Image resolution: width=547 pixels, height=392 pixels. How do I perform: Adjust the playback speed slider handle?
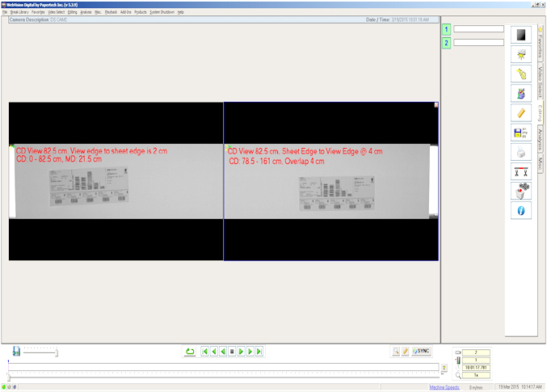57,353
